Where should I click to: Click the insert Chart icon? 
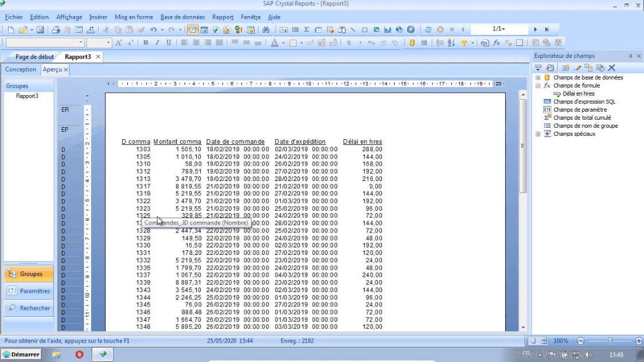tap(388, 30)
